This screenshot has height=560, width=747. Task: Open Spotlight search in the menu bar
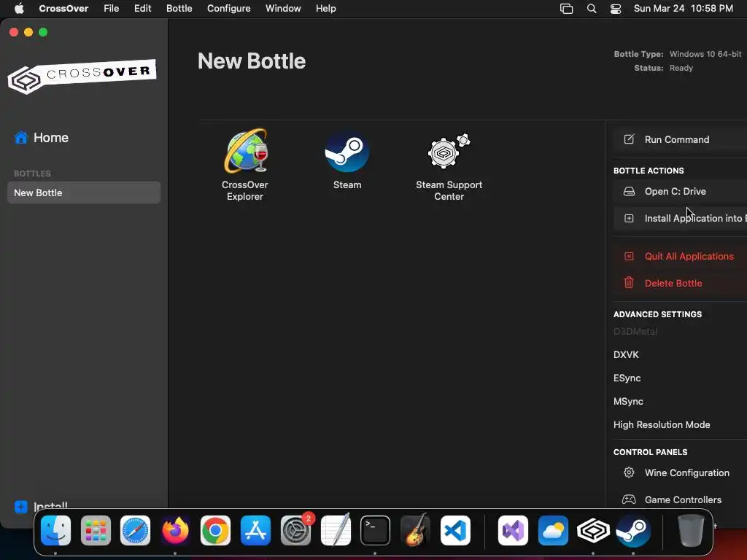[591, 9]
